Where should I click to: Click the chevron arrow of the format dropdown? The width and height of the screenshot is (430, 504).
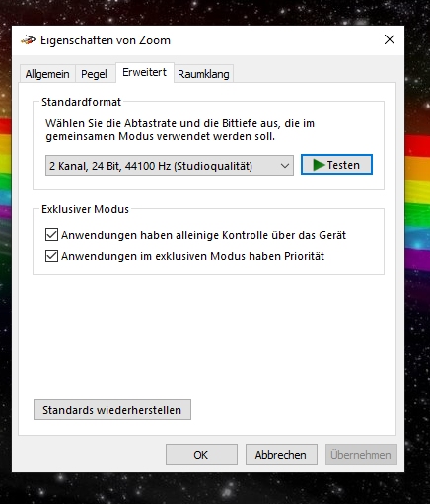(285, 166)
